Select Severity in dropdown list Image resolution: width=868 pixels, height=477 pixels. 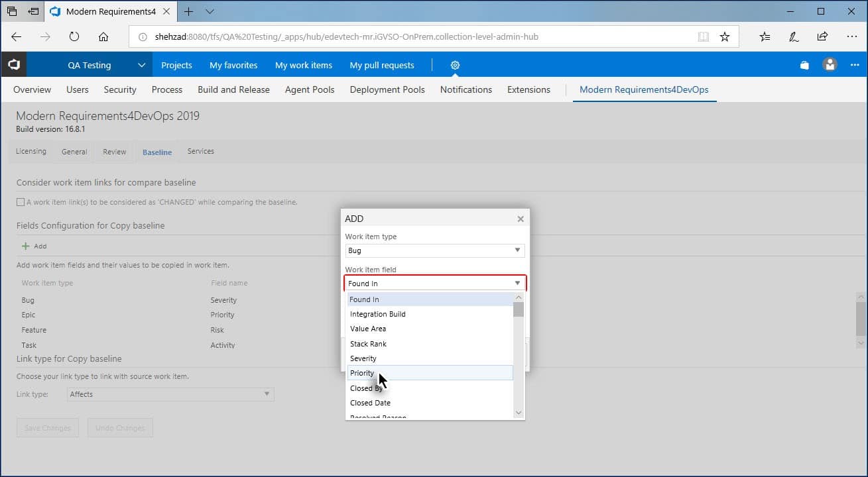pos(430,358)
